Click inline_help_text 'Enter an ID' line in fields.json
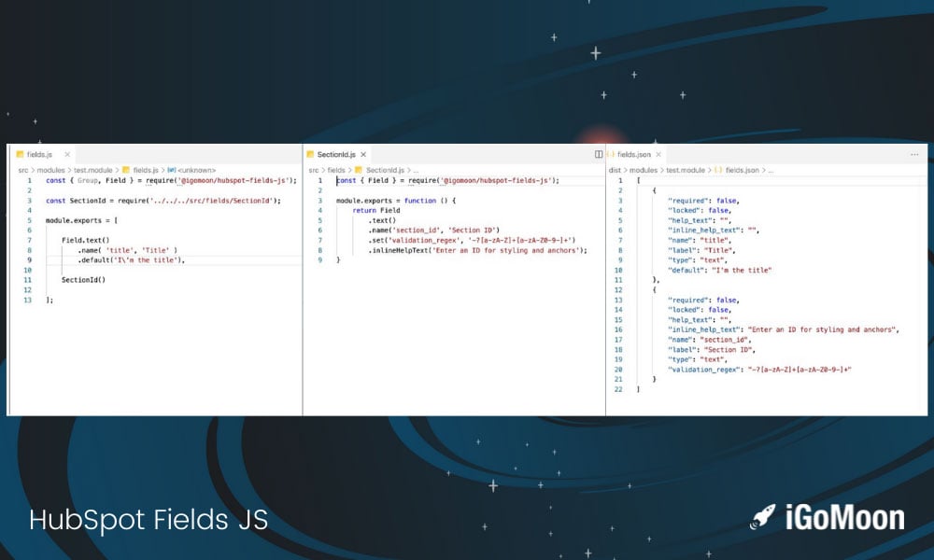 click(784, 329)
